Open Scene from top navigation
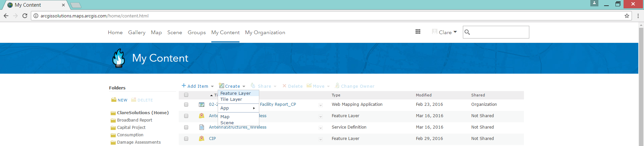This screenshot has height=146, width=644. coord(175,32)
